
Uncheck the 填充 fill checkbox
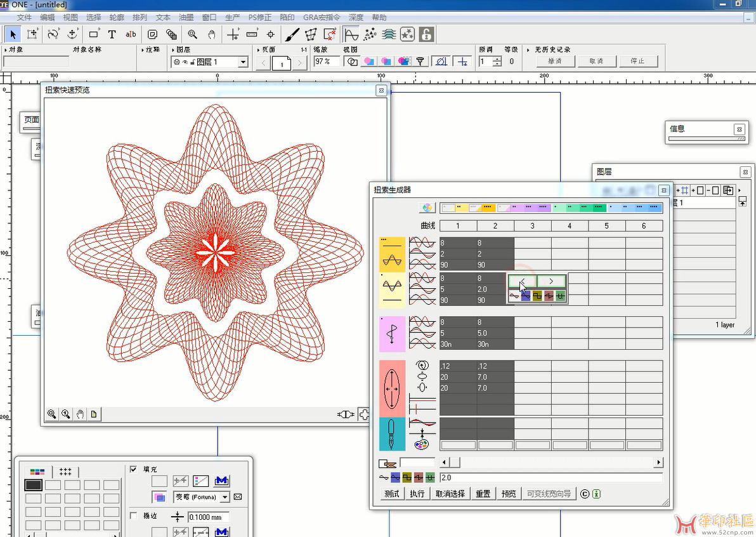click(x=133, y=469)
